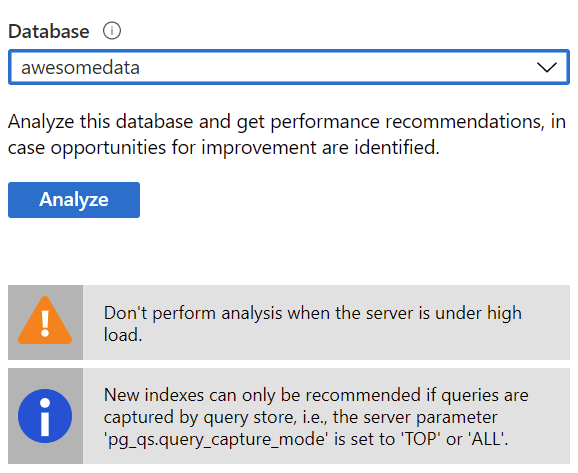Image resolution: width=578 pixels, height=473 pixels.
Task: Open the awesomedata database combo box
Action: [289, 67]
